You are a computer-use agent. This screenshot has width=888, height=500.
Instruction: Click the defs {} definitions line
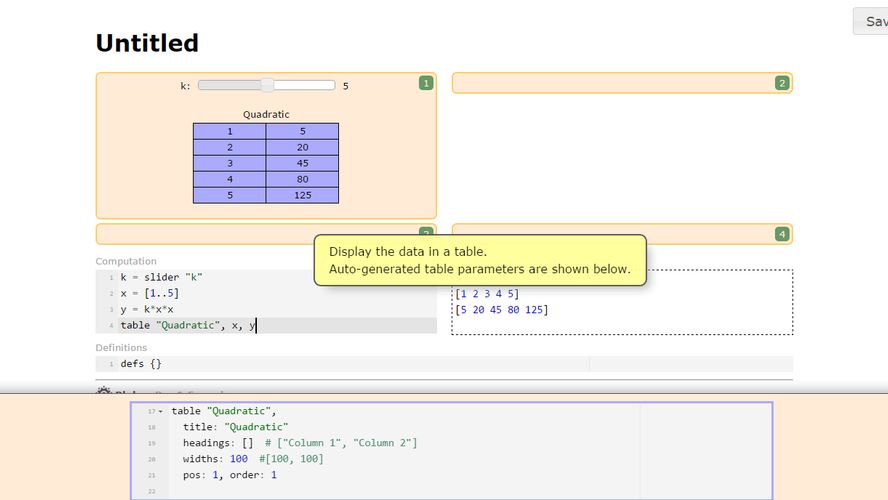141,364
